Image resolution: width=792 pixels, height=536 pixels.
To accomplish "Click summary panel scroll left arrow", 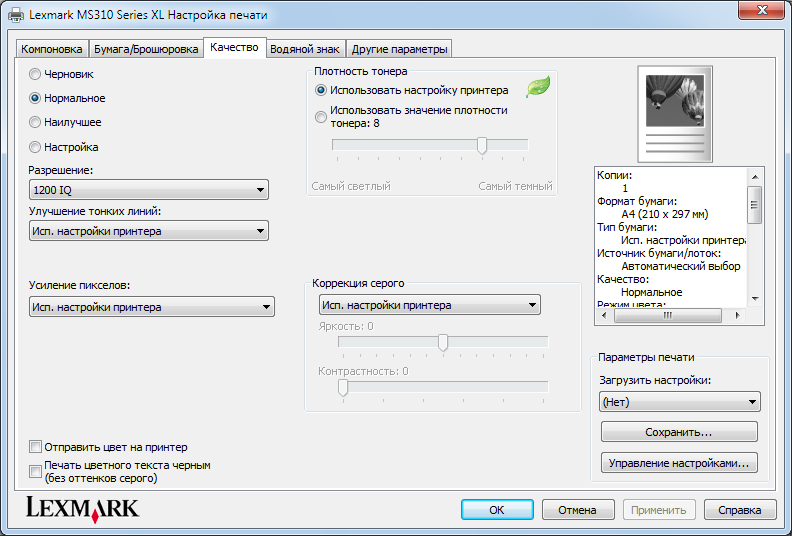I will point(604,315).
